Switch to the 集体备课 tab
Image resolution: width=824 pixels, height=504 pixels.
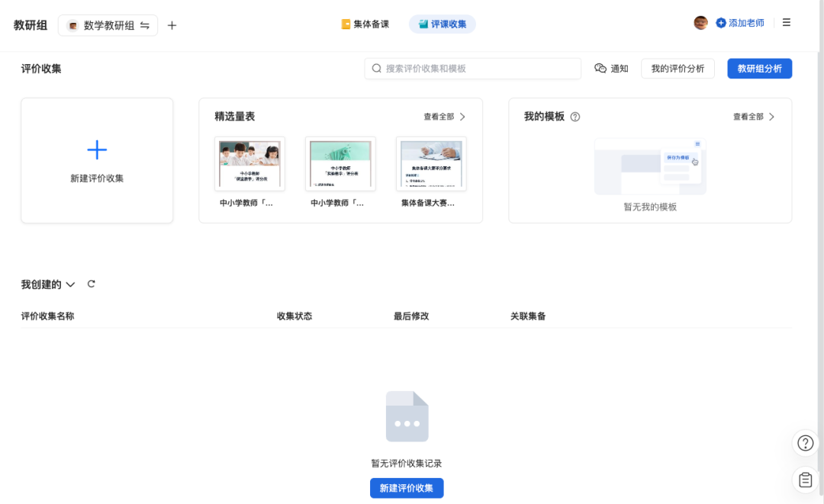[365, 24]
